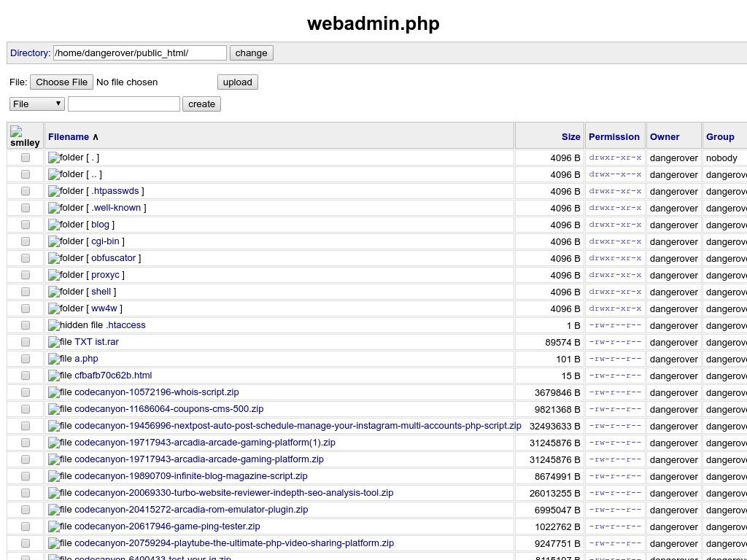Select the checkbox for the obfuscator folder
The image size is (747, 560).
26,258
